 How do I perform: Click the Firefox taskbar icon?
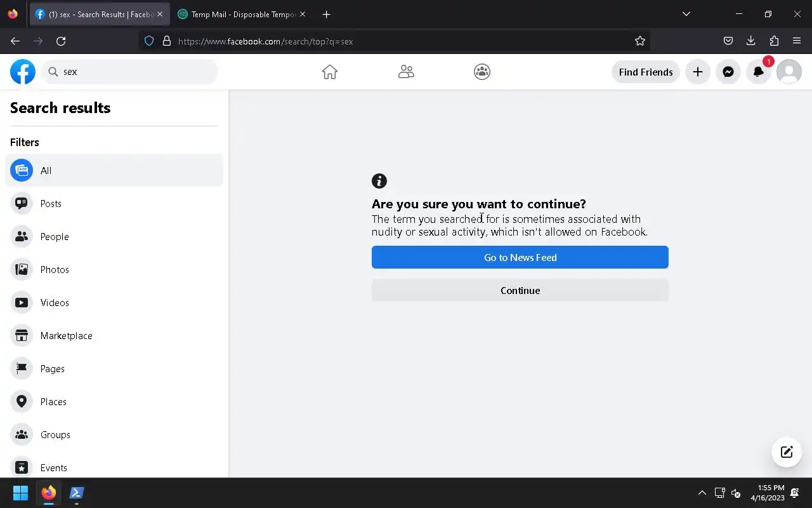pyautogui.click(x=49, y=493)
